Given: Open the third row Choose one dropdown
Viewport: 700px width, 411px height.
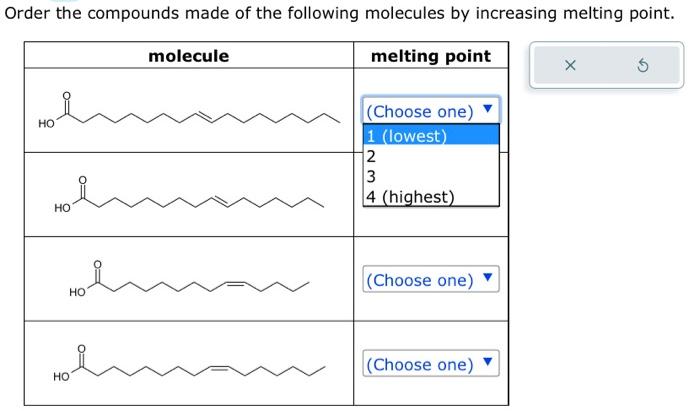Looking at the screenshot, I should coord(431,279).
